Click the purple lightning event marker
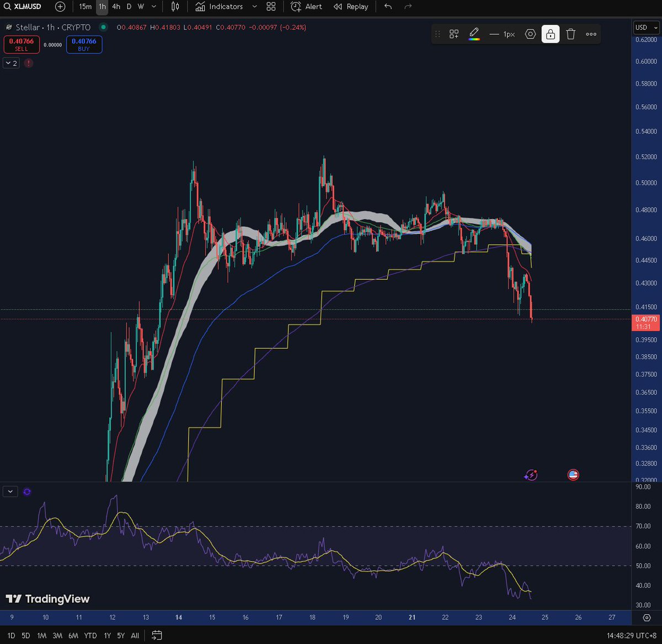This screenshot has width=662, height=644. [531, 475]
